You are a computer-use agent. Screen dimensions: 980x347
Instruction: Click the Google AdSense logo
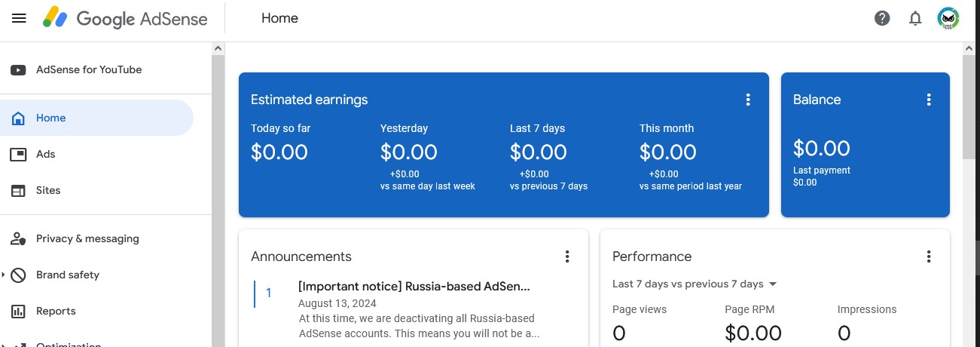[125, 18]
